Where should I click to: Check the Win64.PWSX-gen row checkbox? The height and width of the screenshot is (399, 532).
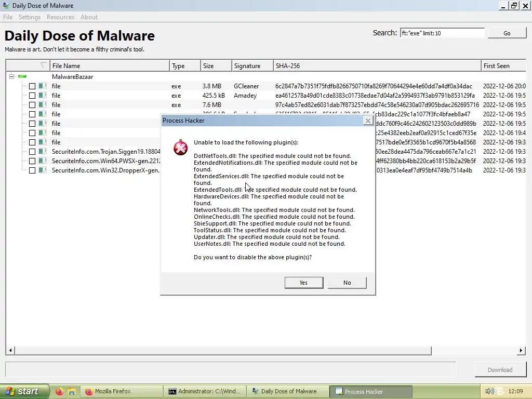coord(32,161)
